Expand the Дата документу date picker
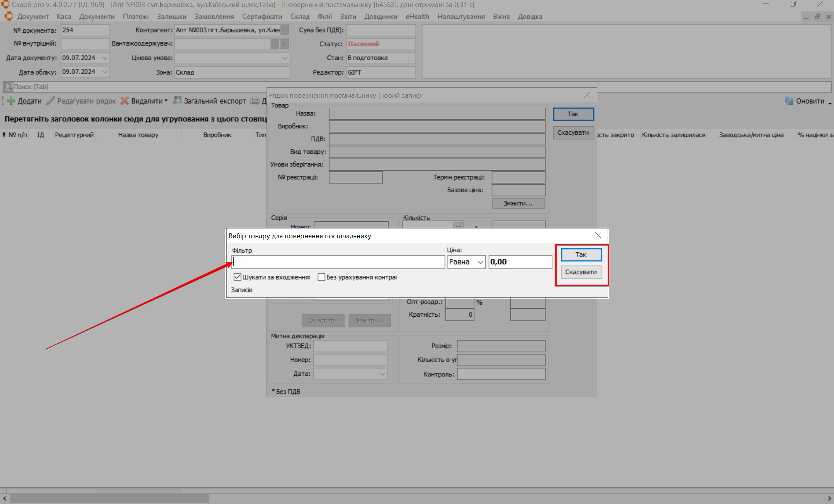The image size is (834, 504). pos(105,58)
